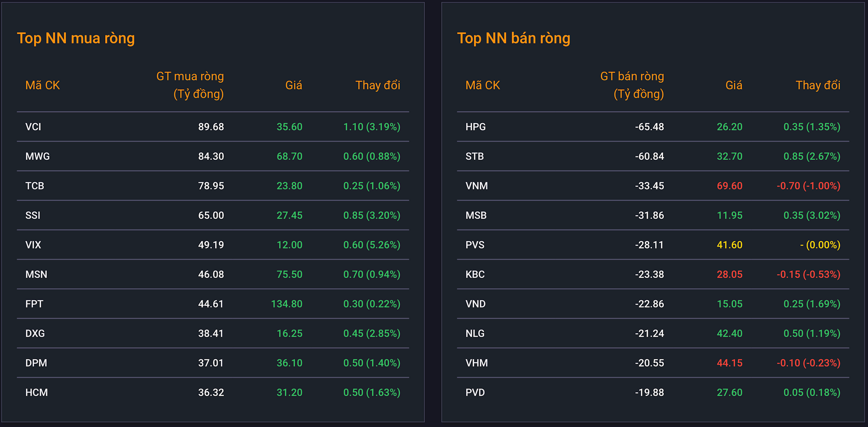Click VIX change value 0.60 (5.26%)
The image size is (868, 427).
point(372,245)
